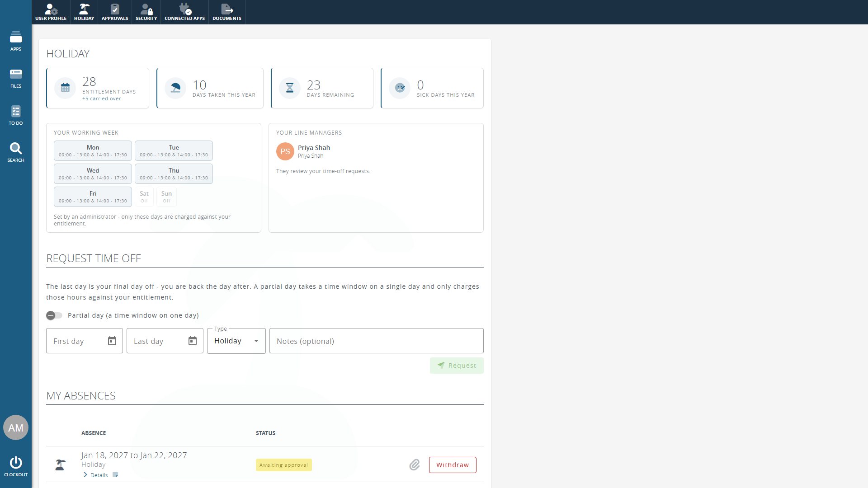Viewport: 868px width, 488px height.
Task: Open the Approvals tab
Action: 115,12
